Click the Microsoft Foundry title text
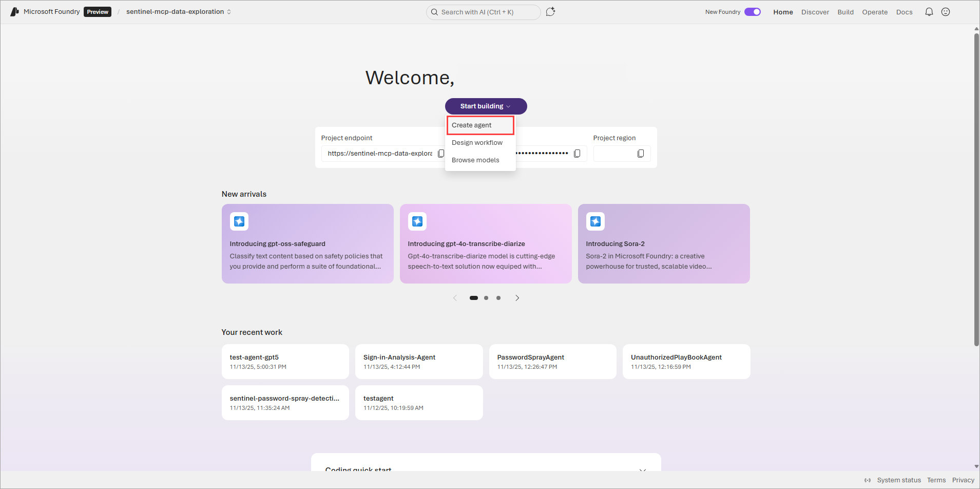 52,12
